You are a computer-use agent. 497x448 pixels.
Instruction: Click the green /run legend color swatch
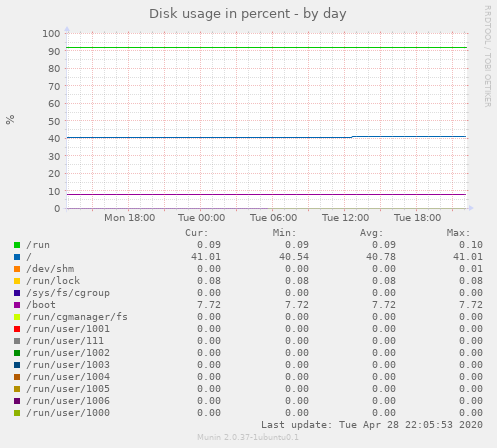(17, 245)
